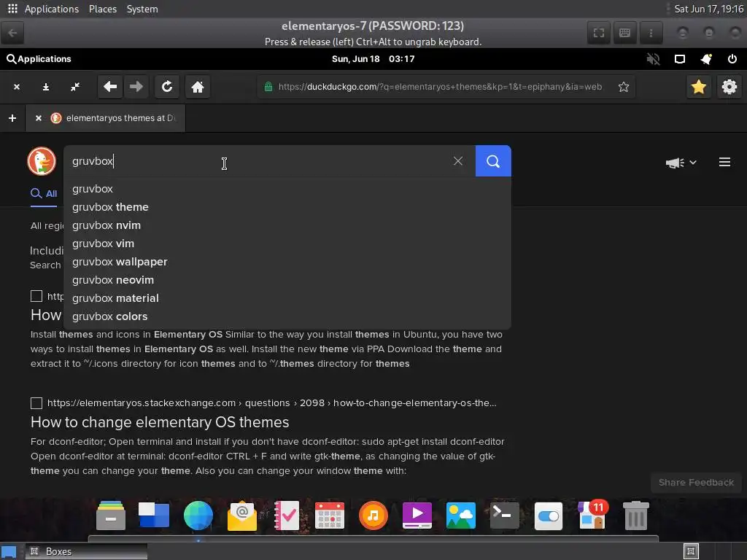Click the DuckDuckGo logo
Screen dimensions: 747x560
[x=42, y=161]
